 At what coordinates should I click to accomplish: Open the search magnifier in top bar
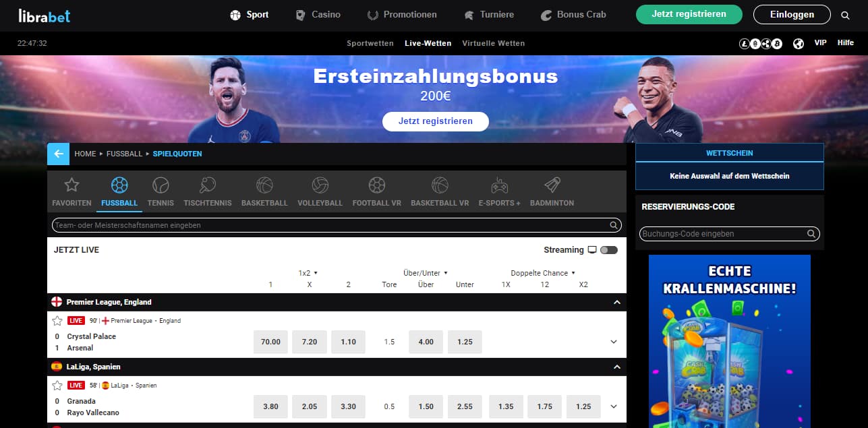point(846,15)
